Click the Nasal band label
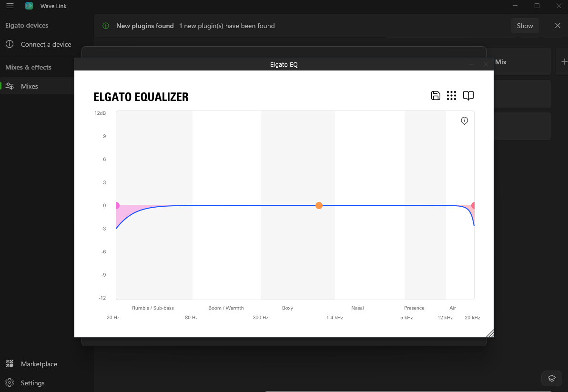This screenshot has height=392, width=568. click(357, 308)
